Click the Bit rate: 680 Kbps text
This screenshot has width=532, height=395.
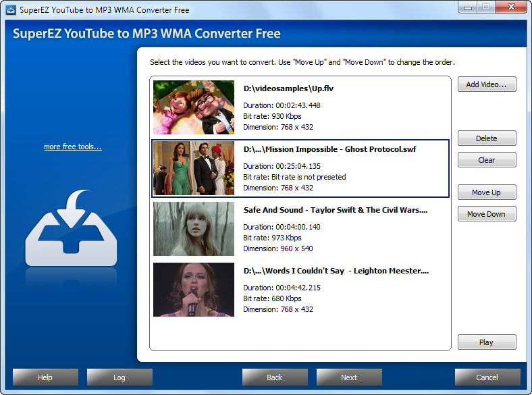click(x=272, y=298)
